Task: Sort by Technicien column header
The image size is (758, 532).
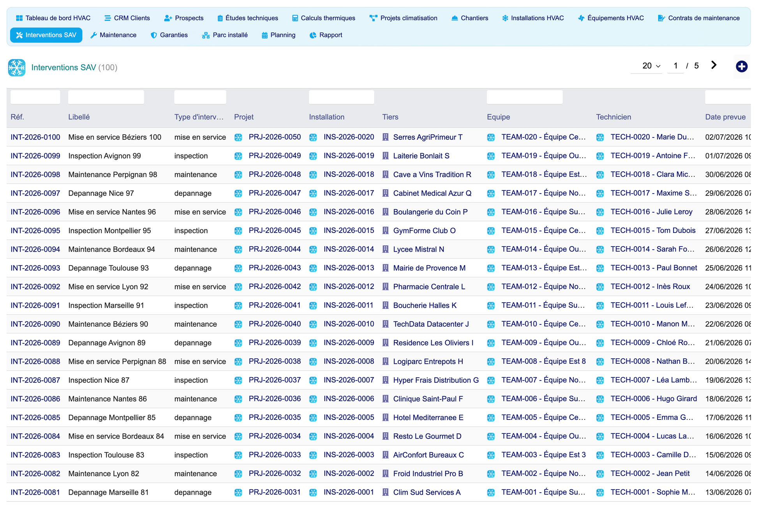Action: (x=613, y=117)
